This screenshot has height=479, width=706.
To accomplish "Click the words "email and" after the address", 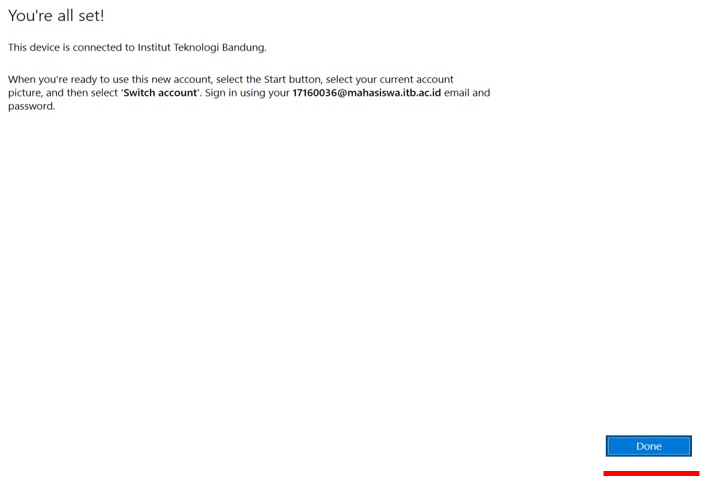I will [x=467, y=93].
